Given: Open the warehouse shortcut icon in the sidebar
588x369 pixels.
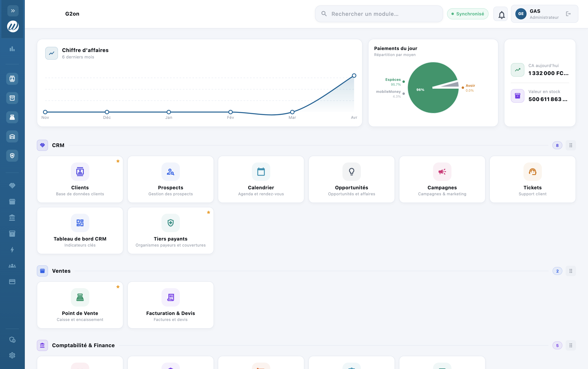Looking at the screenshot, I should [x=12, y=137].
